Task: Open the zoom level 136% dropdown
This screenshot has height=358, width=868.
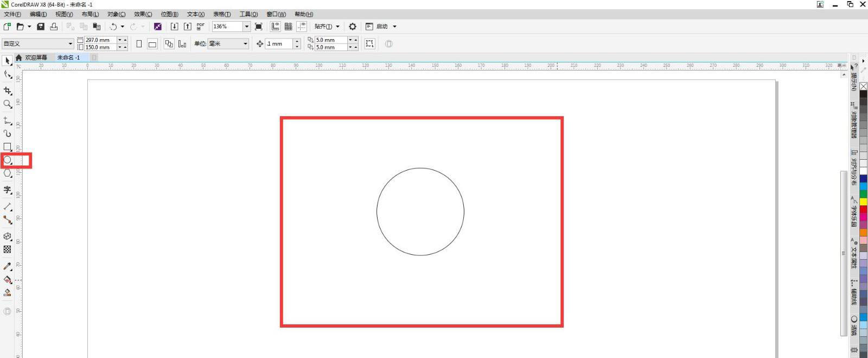Action: click(246, 27)
